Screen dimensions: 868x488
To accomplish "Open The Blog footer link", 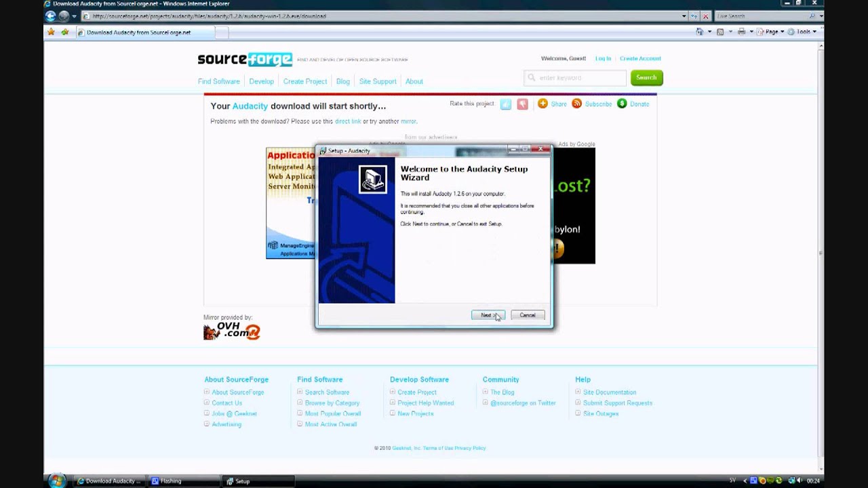I will (x=502, y=392).
